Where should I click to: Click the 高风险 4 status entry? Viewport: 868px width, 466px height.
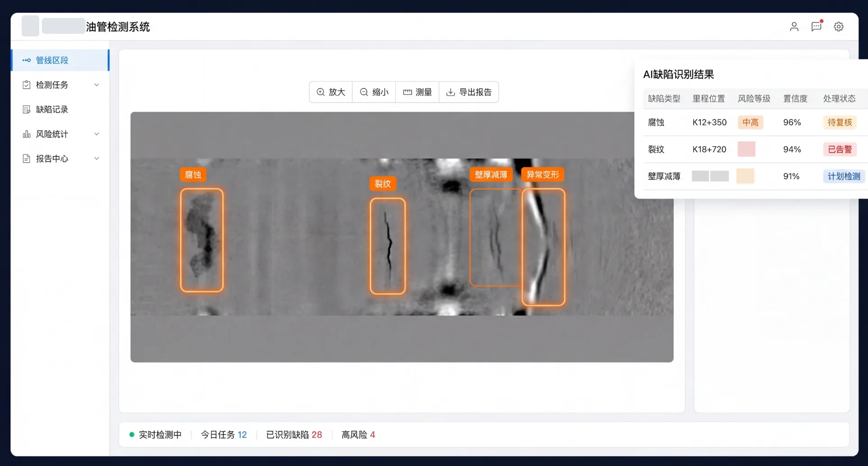[x=358, y=435]
